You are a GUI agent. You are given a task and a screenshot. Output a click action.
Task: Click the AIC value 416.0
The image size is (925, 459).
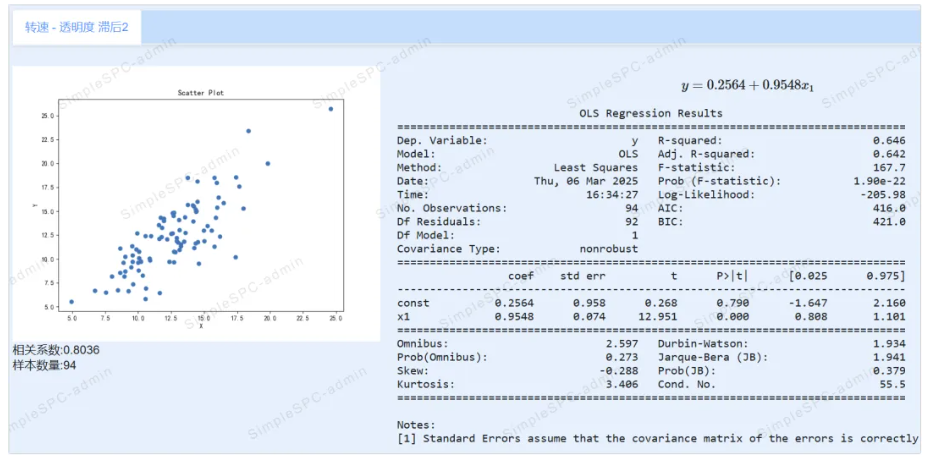pyautogui.click(x=889, y=208)
